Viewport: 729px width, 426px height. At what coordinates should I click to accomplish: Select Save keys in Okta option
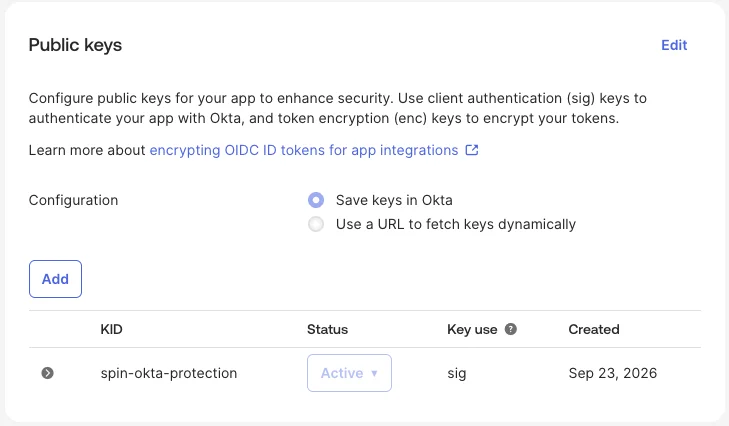tap(316, 200)
